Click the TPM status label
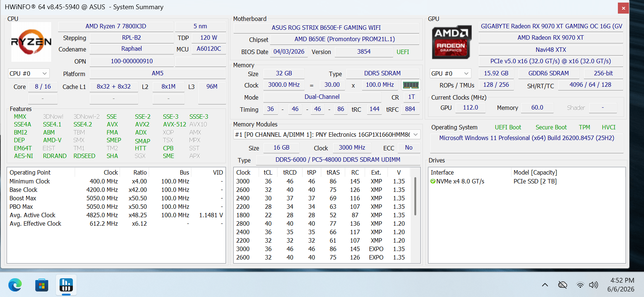644x297 pixels. click(x=584, y=127)
